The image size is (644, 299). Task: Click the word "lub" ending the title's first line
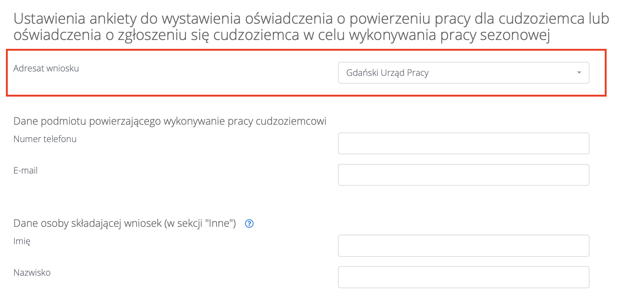[599, 19]
